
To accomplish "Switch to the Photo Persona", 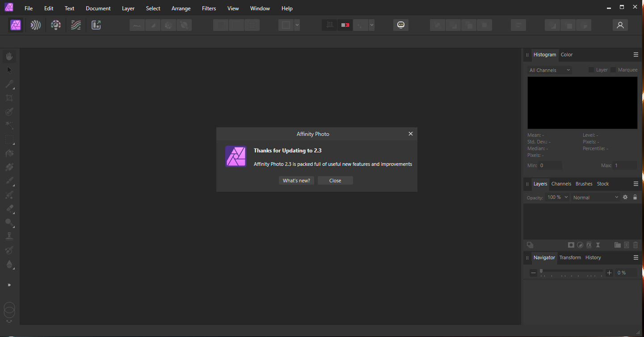I will point(16,25).
